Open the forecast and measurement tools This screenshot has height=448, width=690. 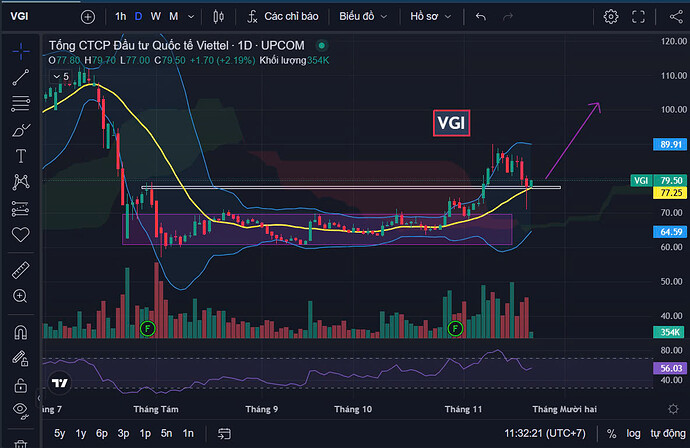(x=21, y=209)
